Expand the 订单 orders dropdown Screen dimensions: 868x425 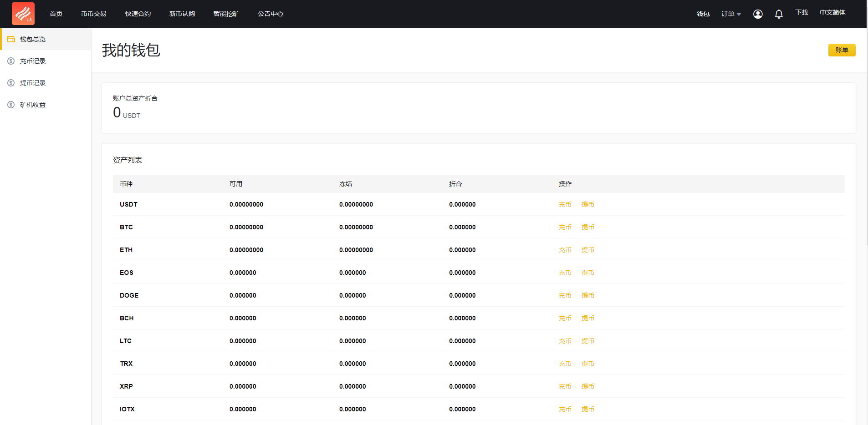pos(730,14)
